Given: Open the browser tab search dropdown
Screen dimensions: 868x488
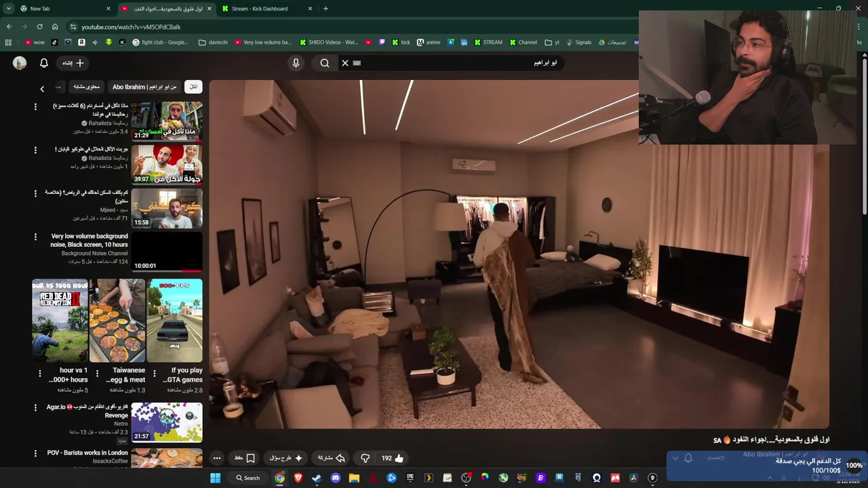Looking at the screenshot, I should (8, 9).
